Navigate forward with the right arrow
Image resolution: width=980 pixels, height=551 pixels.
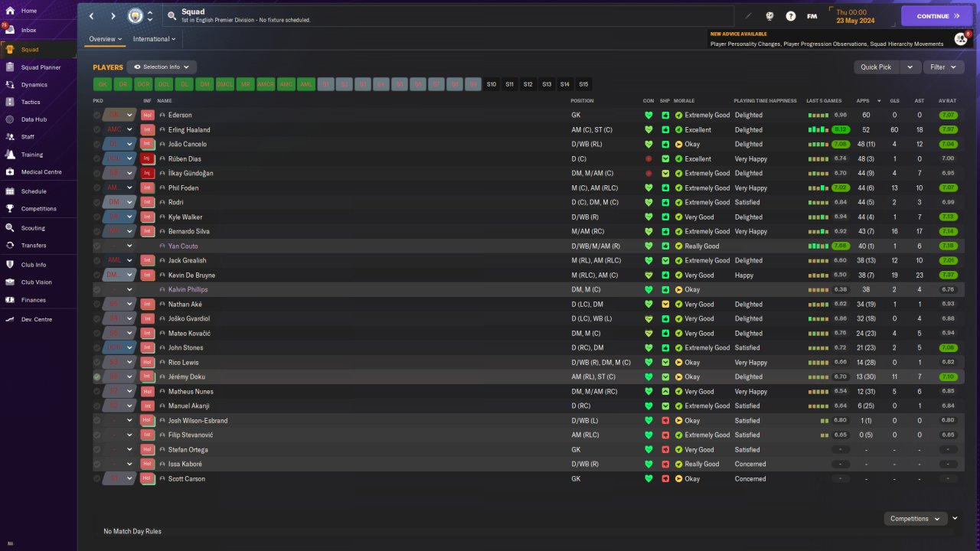tap(113, 16)
